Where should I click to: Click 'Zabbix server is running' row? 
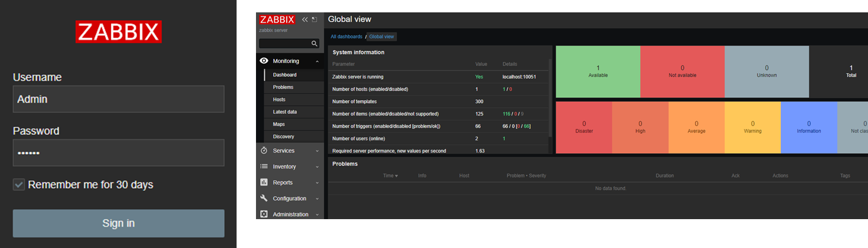[440, 77]
